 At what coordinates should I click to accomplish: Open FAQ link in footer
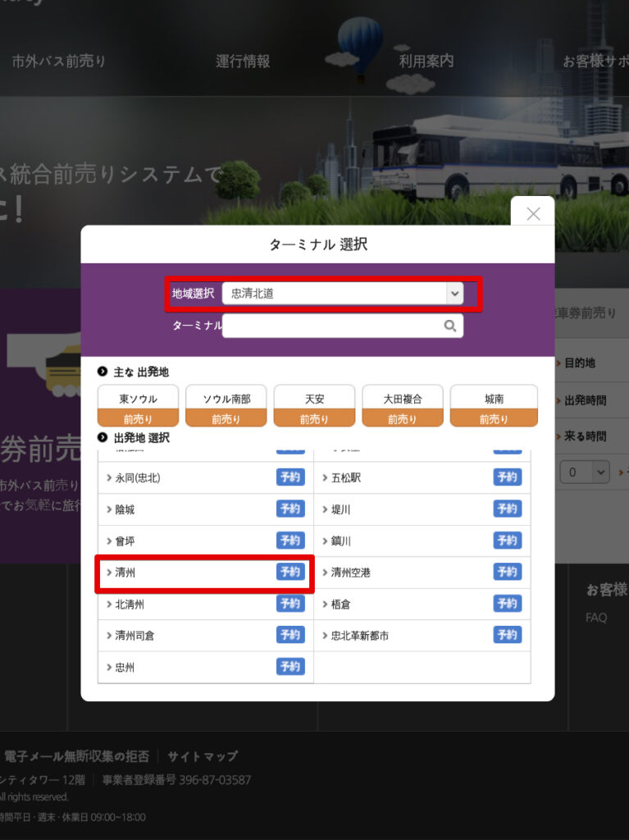596,618
